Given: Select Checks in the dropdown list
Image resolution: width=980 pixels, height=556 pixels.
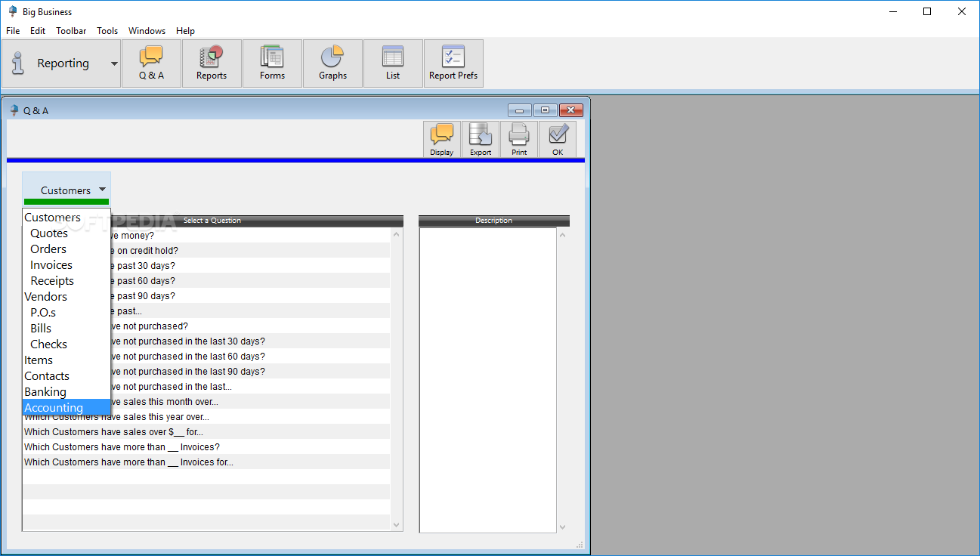Looking at the screenshot, I should tap(66, 344).
